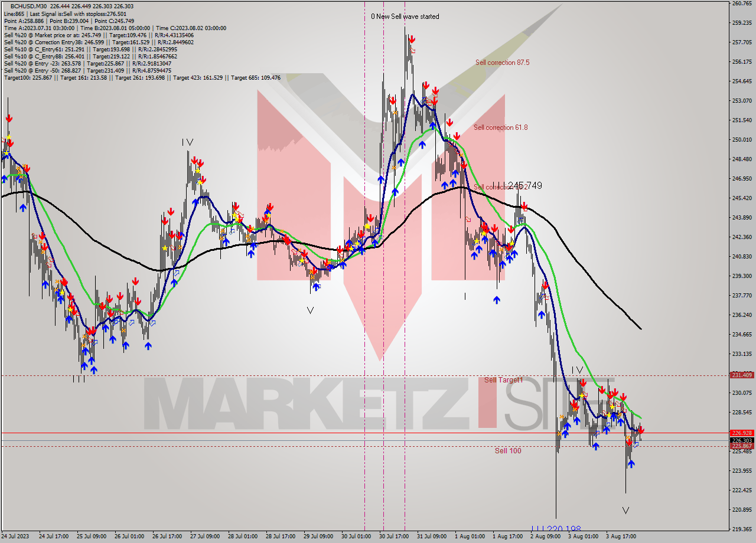Click the '28 Jul 01:00' time label
Screen dimensions: 756x543
[242, 537]
